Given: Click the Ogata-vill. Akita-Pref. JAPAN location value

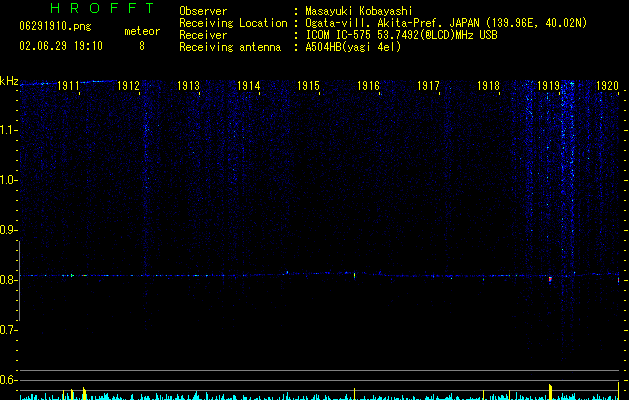Looking at the screenshot, I should pos(446,23).
